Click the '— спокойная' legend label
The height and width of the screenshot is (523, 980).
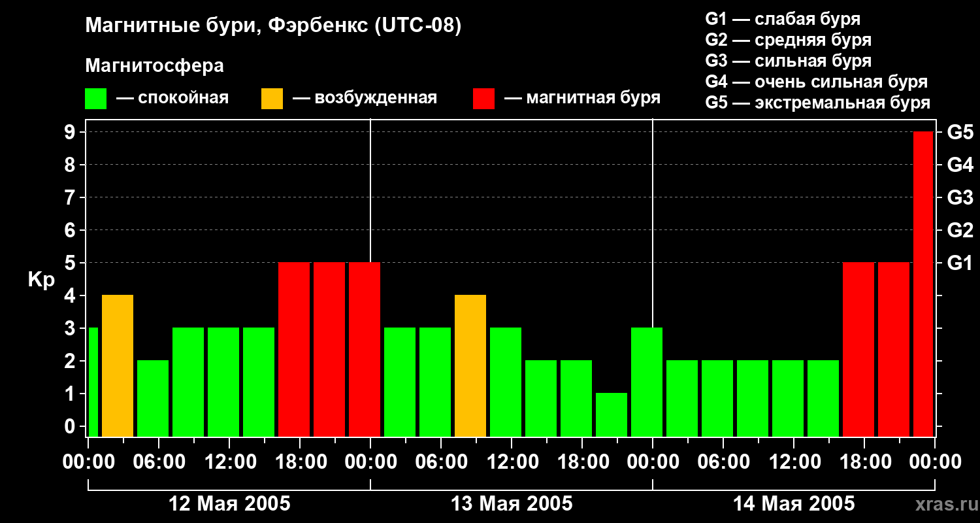click(x=172, y=99)
